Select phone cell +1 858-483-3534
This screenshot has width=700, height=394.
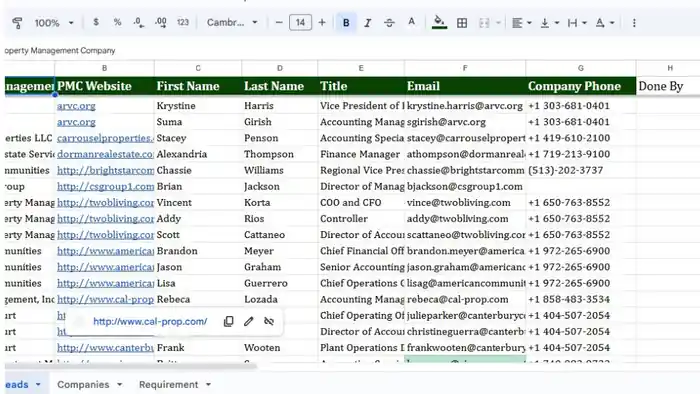click(581, 299)
